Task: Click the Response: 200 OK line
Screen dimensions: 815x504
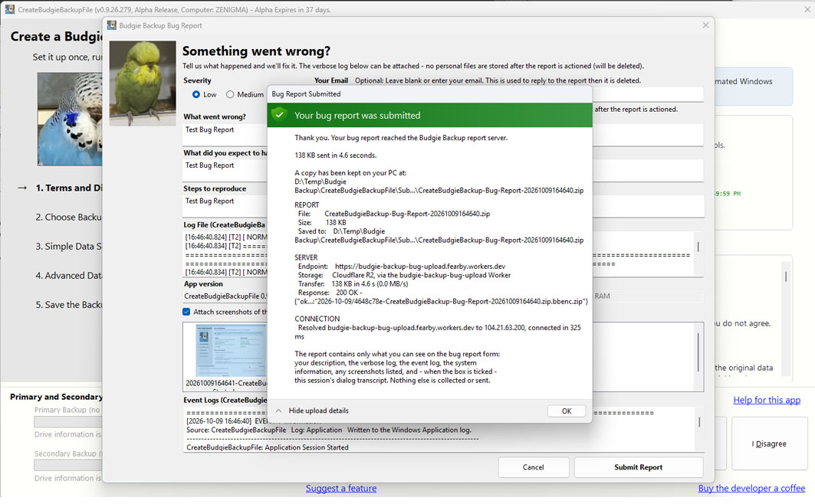Action: pos(329,293)
